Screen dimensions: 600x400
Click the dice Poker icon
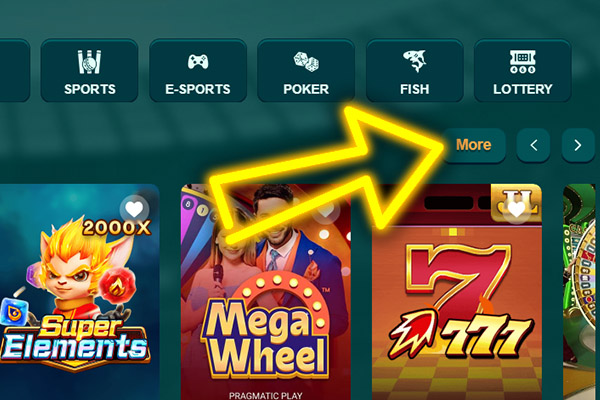coord(306,62)
